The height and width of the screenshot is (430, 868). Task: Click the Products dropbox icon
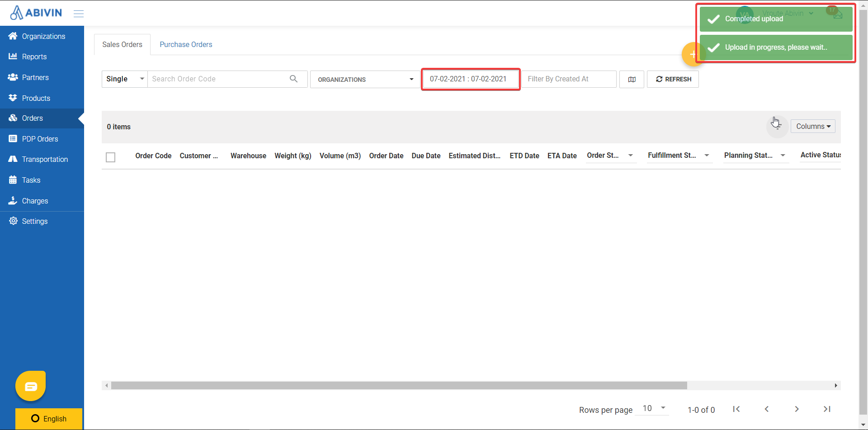pos(13,98)
